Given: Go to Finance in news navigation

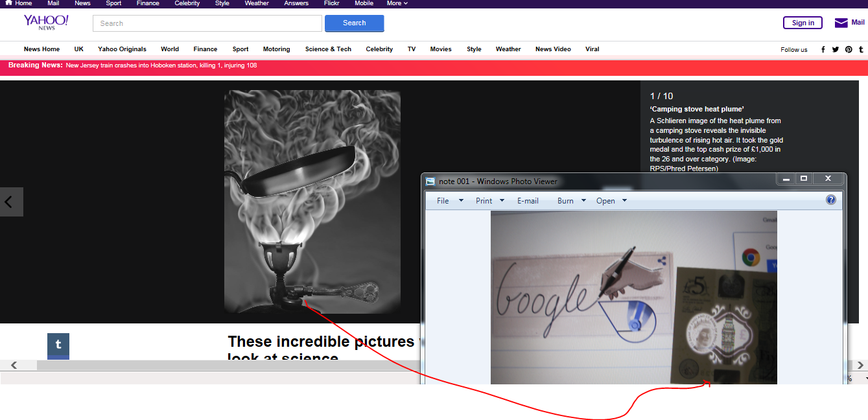Looking at the screenshot, I should click(205, 49).
